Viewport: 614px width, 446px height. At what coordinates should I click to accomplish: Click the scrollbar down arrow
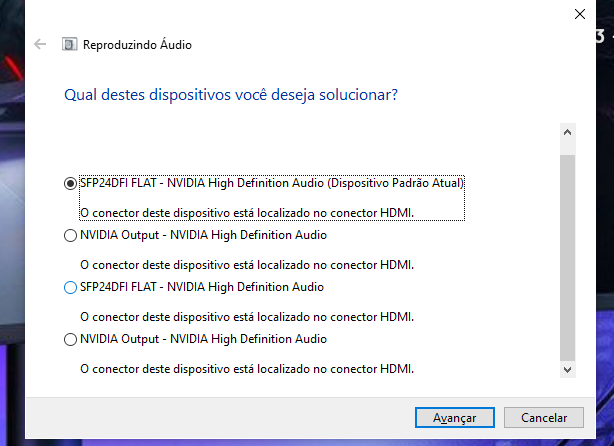(567, 369)
